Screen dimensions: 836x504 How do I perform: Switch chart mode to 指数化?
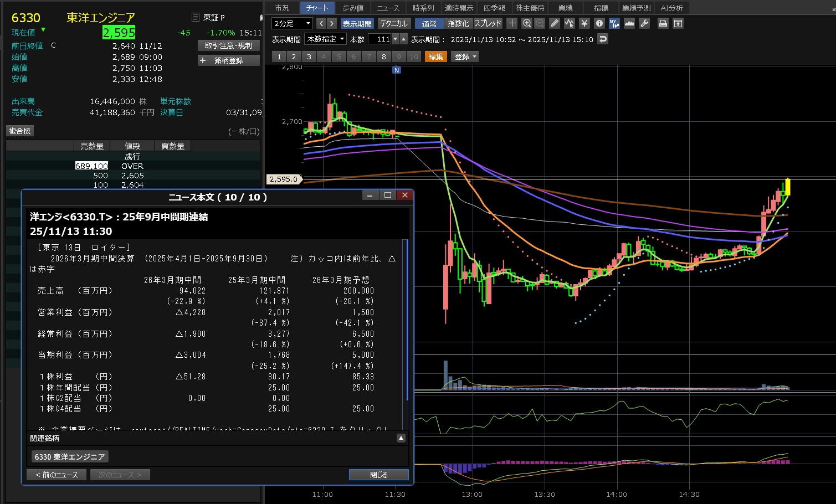pos(458,23)
